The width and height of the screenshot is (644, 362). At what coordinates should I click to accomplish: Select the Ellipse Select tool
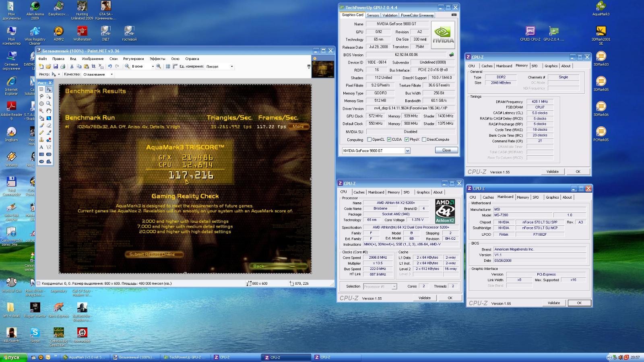pos(41,103)
